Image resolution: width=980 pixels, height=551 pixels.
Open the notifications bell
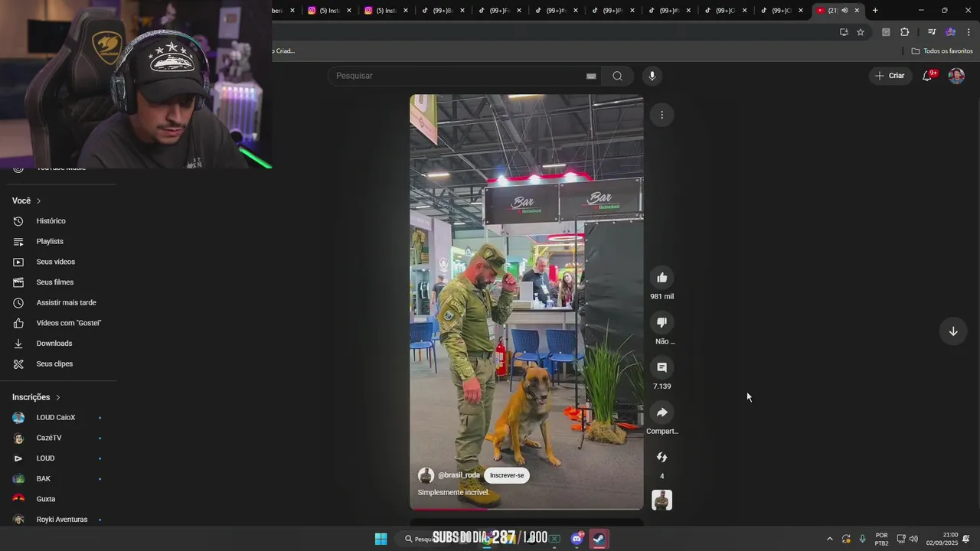pyautogui.click(x=927, y=76)
